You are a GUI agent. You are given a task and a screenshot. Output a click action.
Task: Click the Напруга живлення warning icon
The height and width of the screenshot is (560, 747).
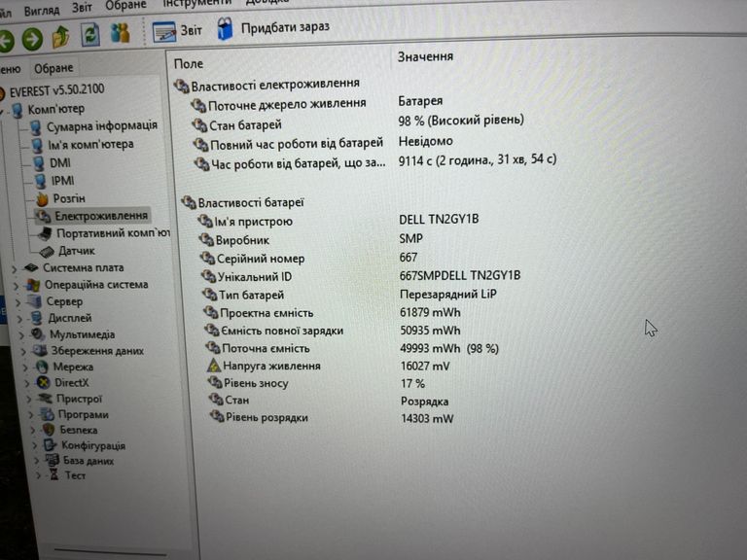click(x=214, y=366)
